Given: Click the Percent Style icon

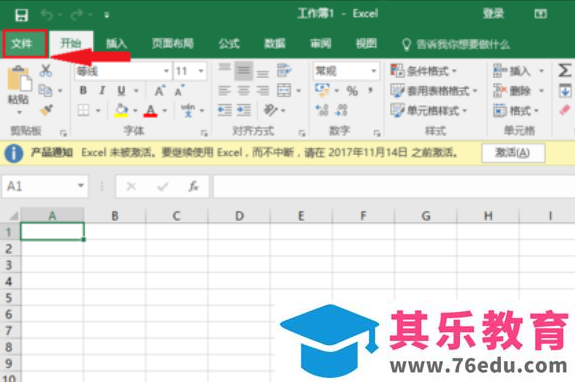Looking at the screenshot, I should (352, 91).
